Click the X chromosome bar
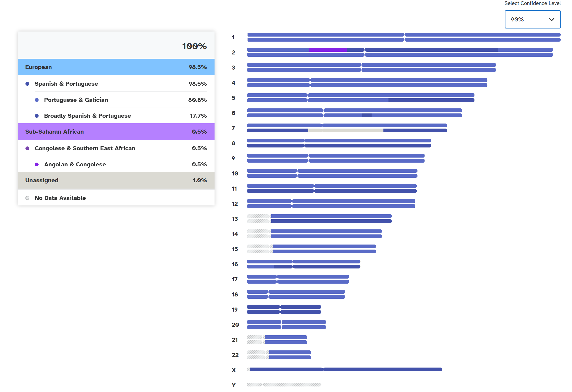 point(345,370)
